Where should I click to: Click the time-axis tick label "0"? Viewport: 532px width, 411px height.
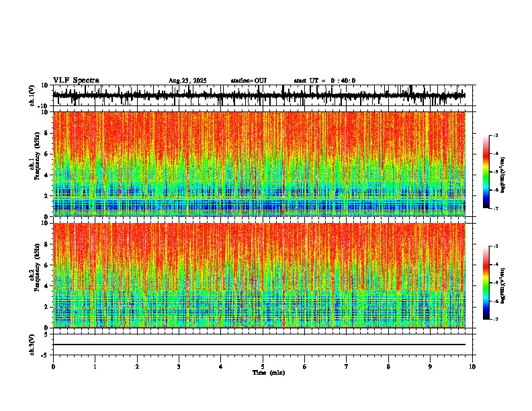point(53,367)
